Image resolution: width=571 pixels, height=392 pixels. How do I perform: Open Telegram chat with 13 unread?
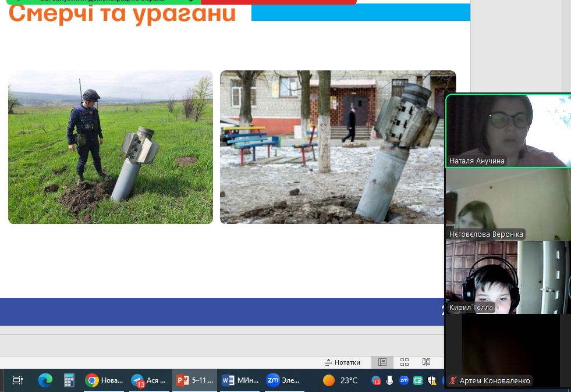click(x=149, y=380)
